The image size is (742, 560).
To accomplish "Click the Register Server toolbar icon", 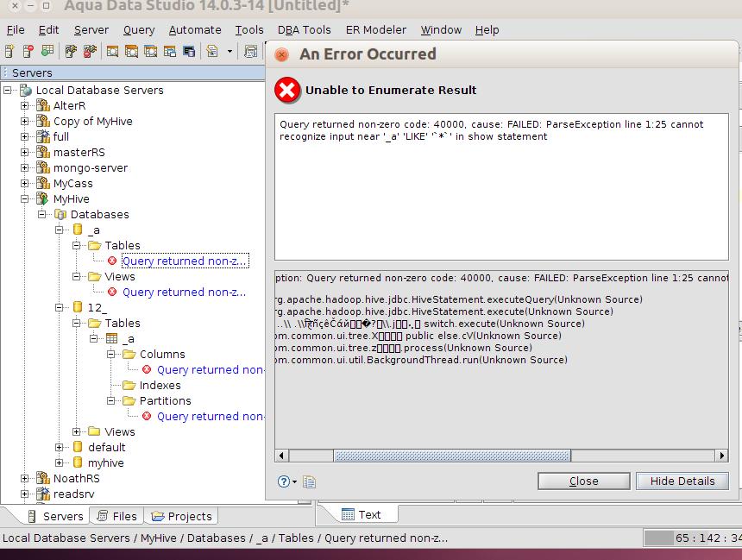I will coord(9,51).
